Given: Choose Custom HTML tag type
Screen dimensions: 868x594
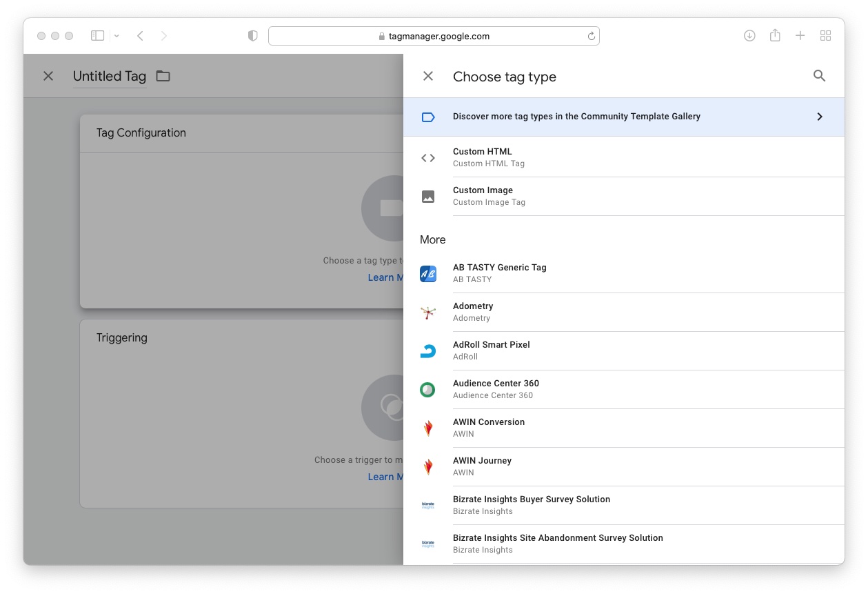Looking at the screenshot, I should (624, 158).
